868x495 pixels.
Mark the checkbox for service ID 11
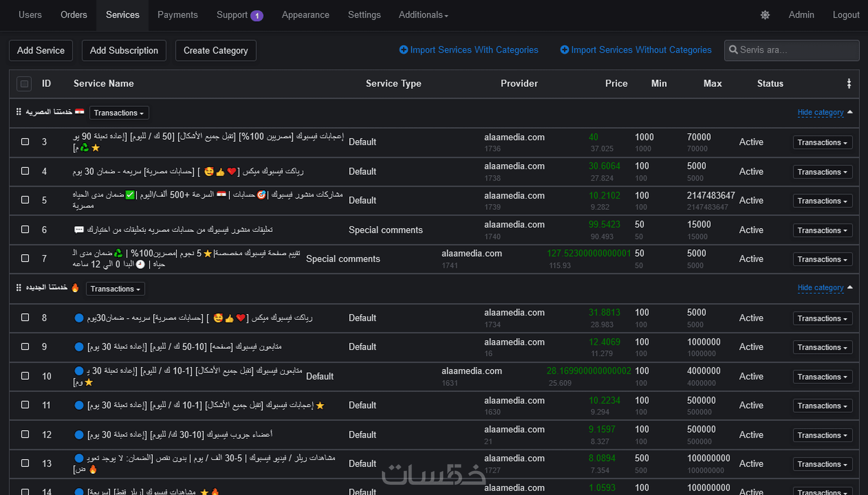coord(25,405)
